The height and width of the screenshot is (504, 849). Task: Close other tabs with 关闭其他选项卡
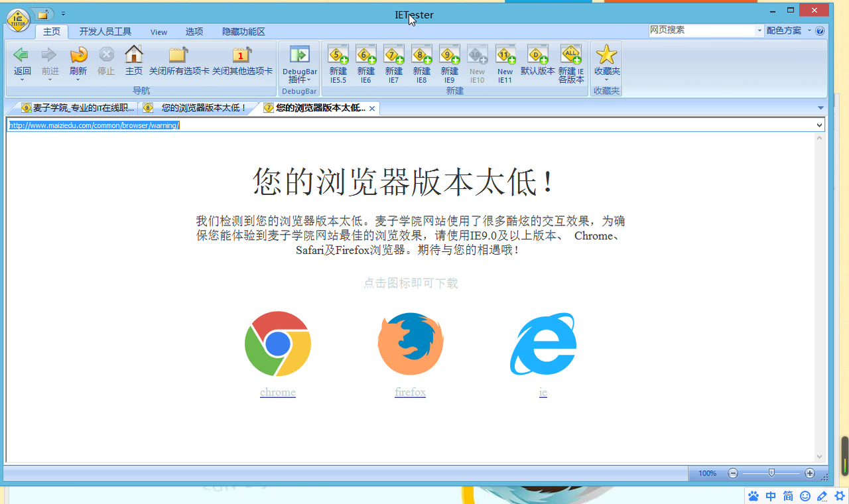point(242,54)
